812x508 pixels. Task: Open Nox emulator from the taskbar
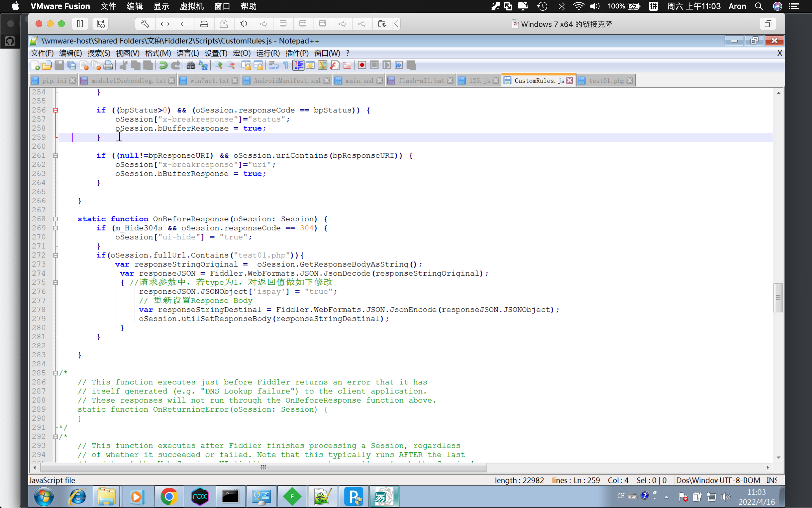click(x=200, y=496)
